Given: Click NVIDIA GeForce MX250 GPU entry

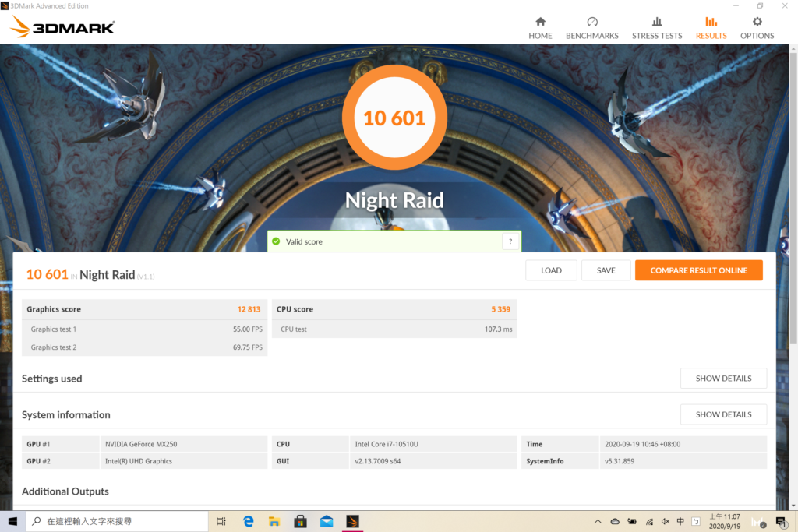Looking at the screenshot, I should (141, 444).
